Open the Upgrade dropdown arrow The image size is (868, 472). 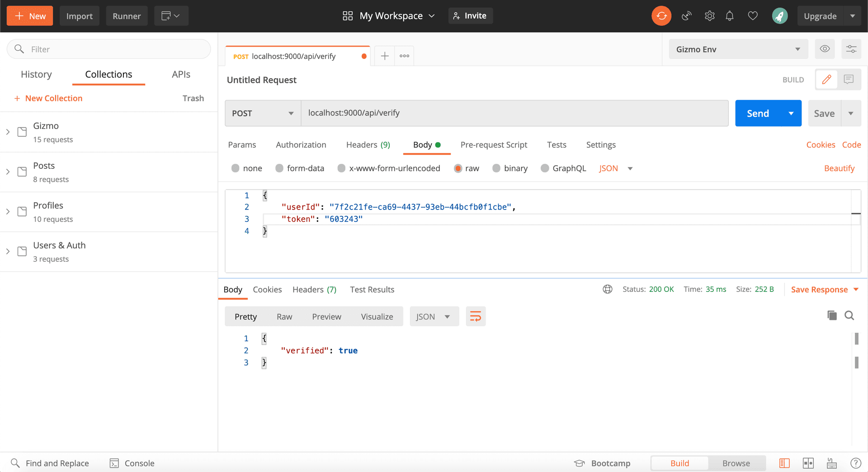[x=853, y=16]
